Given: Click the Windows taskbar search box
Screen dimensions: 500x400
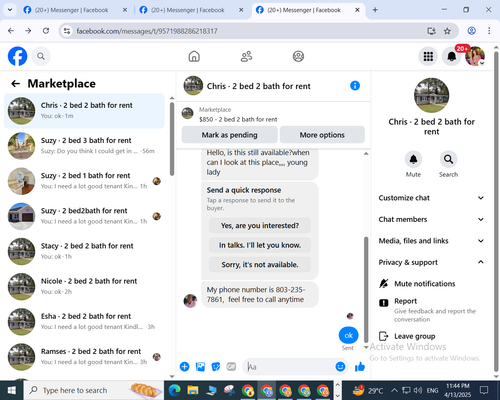Looking at the screenshot, I should point(94,390).
